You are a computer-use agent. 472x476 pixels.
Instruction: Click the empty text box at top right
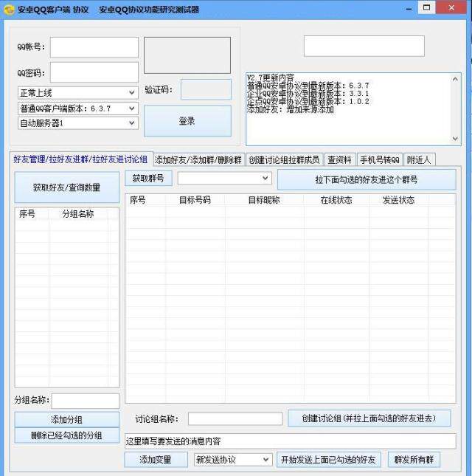[364, 46]
